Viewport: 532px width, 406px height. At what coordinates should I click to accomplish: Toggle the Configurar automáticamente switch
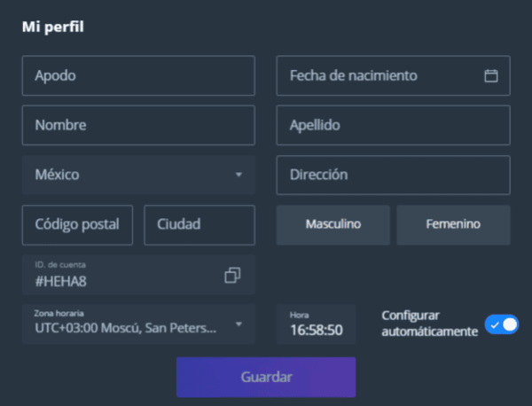click(502, 324)
